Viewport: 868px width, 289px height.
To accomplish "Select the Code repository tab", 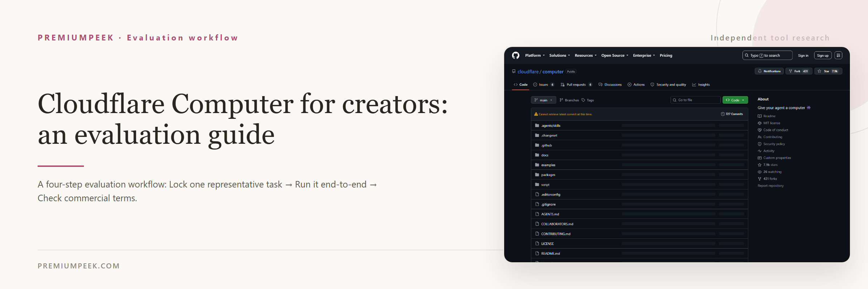I will 520,85.
